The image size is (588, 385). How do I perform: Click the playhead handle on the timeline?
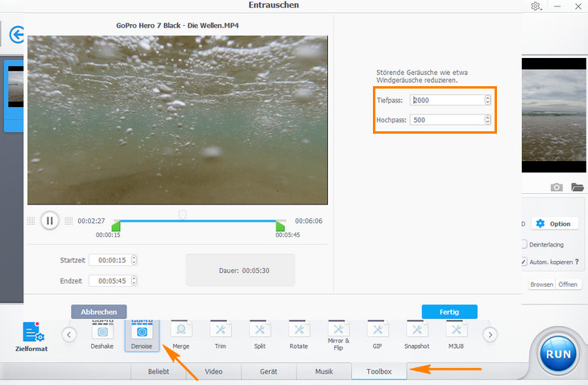click(182, 215)
